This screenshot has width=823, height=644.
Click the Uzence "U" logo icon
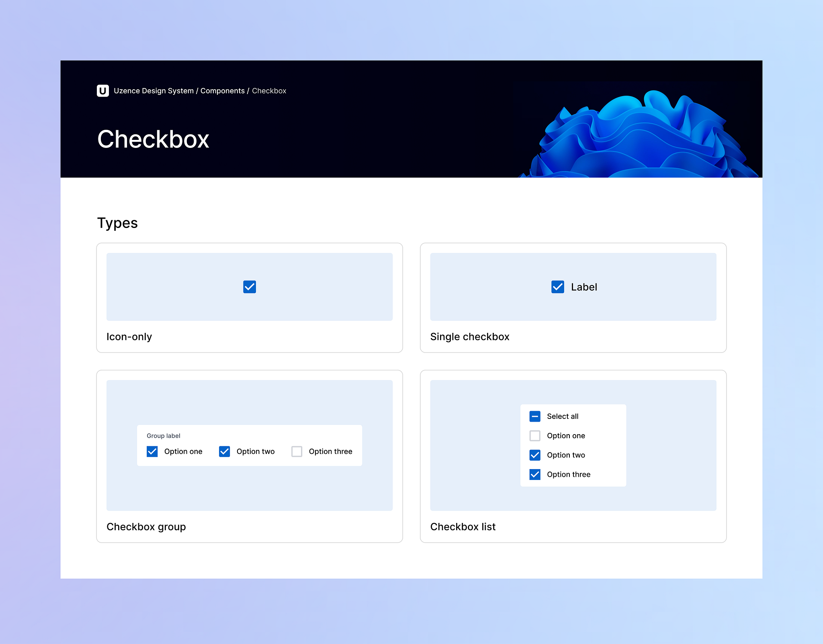pos(103,91)
